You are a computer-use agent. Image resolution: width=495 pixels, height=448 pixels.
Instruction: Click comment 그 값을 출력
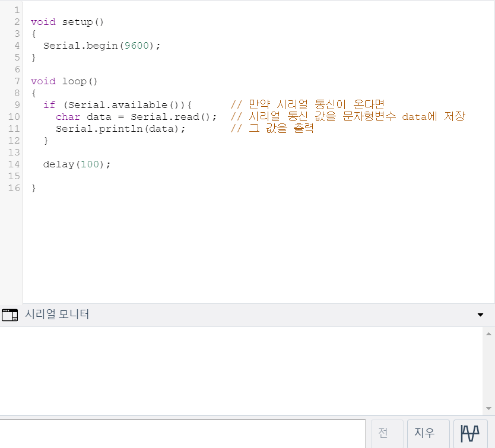(x=272, y=128)
